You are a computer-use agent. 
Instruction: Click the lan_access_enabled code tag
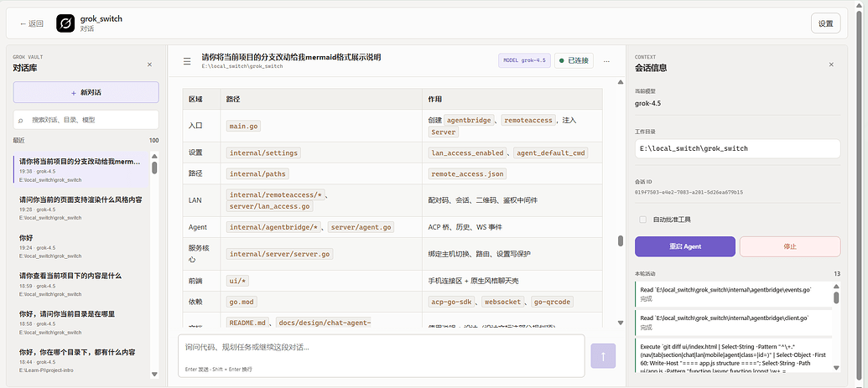(468, 153)
